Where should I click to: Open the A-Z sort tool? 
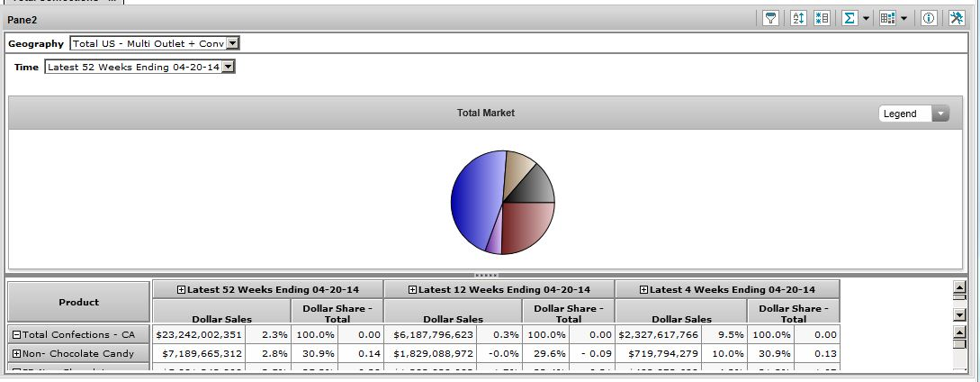coord(798,18)
